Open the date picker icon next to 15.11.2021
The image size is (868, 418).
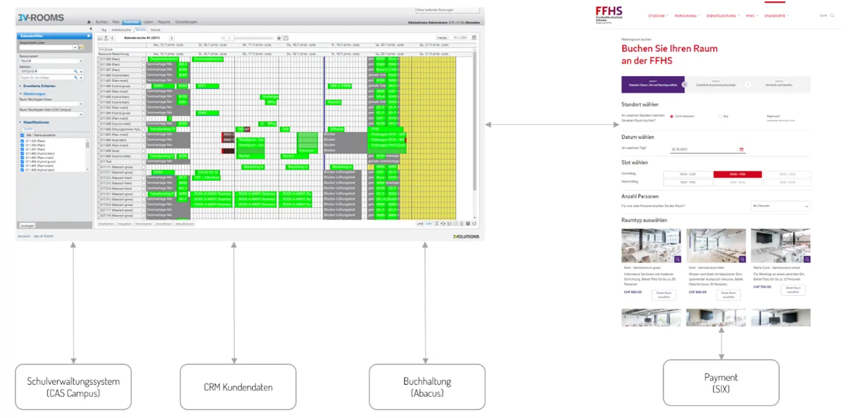tap(472, 38)
